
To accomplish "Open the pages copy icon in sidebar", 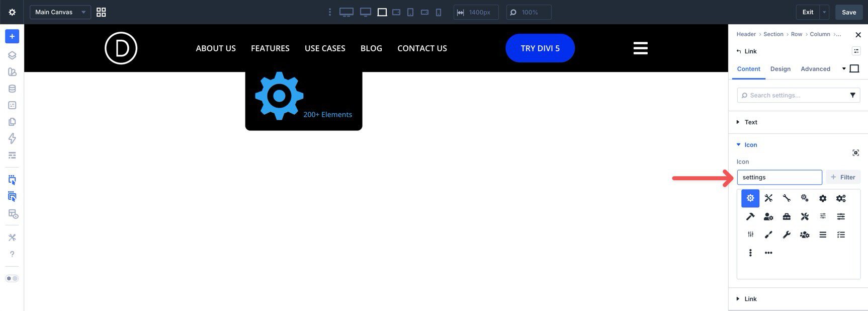I will click(x=12, y=122).
